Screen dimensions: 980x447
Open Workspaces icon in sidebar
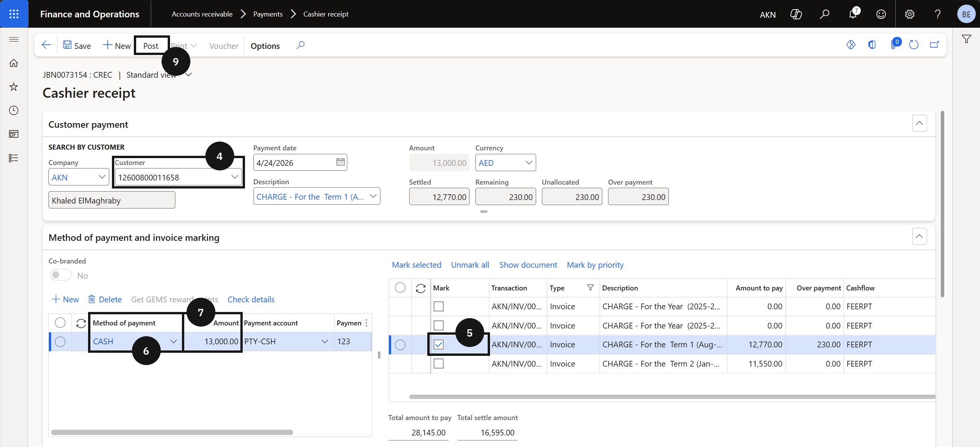[14, 134]
